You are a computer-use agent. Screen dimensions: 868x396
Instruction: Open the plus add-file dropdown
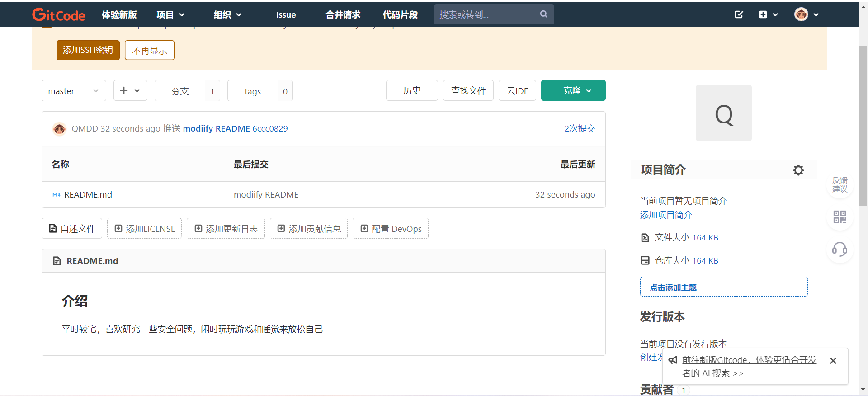[130, 90]
